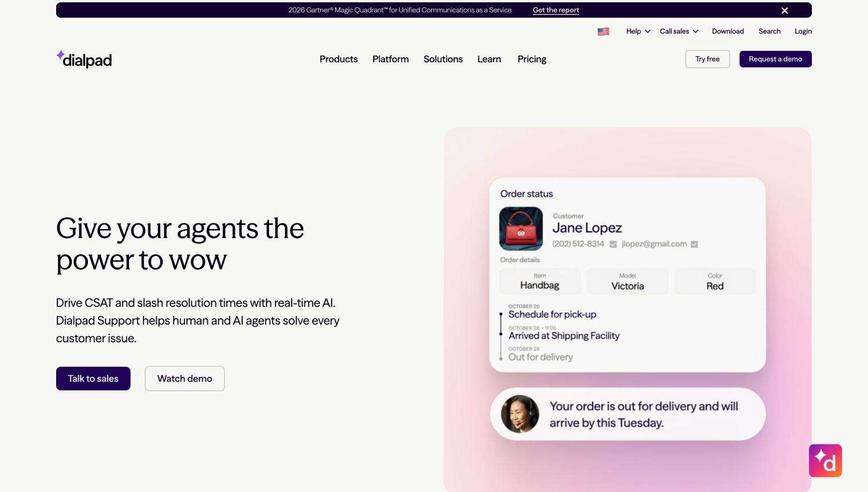This screenshot has width=868, height=492.
Task: Click the email jlopez@gmail.com
Action: click(654, 244)
